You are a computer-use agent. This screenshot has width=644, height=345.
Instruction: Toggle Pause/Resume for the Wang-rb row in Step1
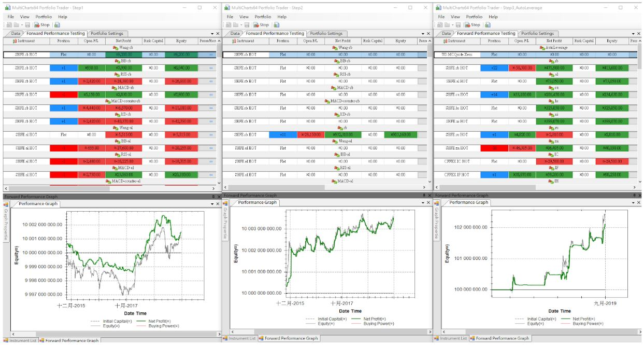(210, 54)
